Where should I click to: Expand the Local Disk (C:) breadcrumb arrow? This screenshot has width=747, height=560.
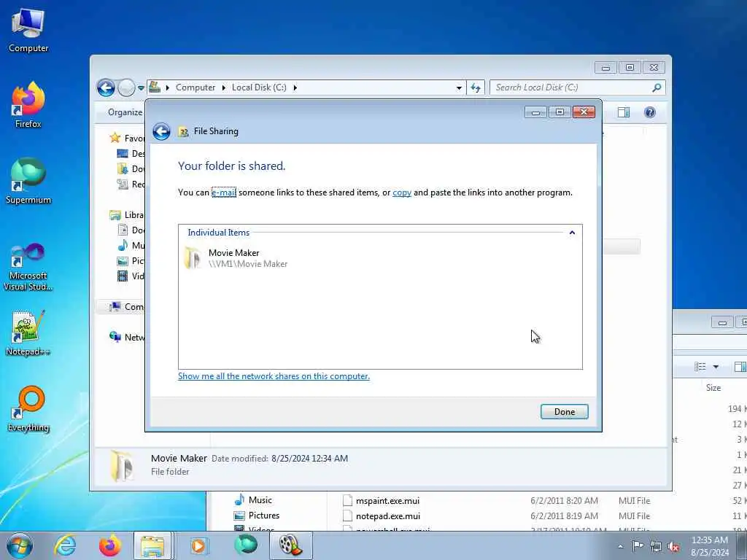click(295, 87)
